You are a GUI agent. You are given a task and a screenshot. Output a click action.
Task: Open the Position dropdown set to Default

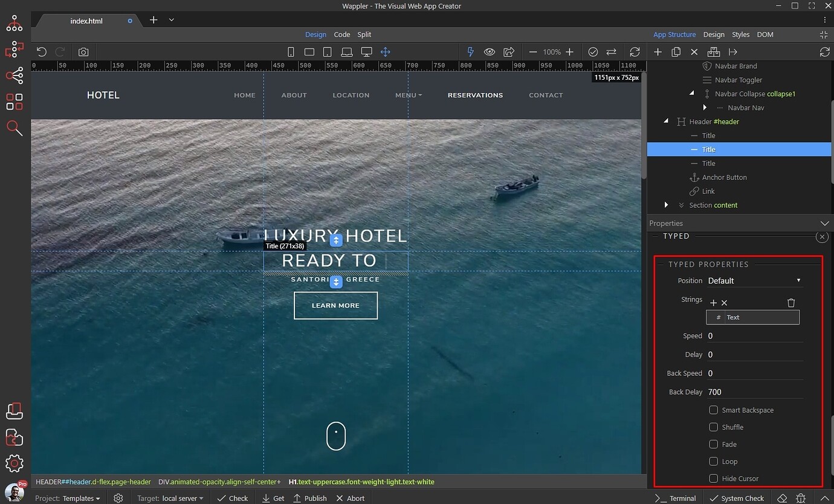pyautogui.click(x=755, y=280)
